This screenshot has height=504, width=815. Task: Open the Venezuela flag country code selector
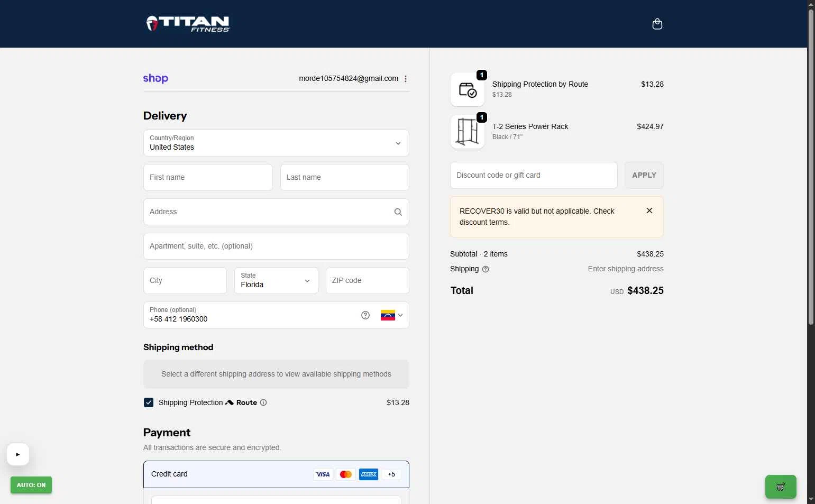tap(392, 315)
